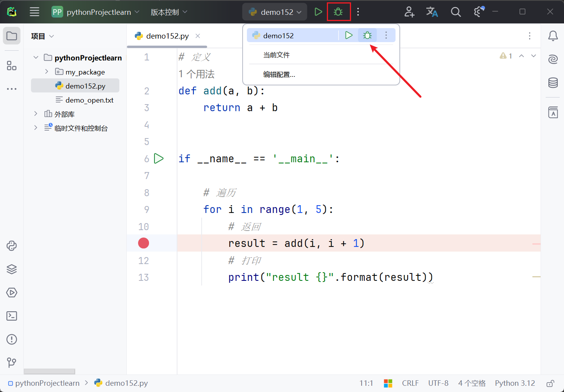The width and height of the screenshot is (564, 392).
Task: Open editor tab options menu
Action: point(529,36)
